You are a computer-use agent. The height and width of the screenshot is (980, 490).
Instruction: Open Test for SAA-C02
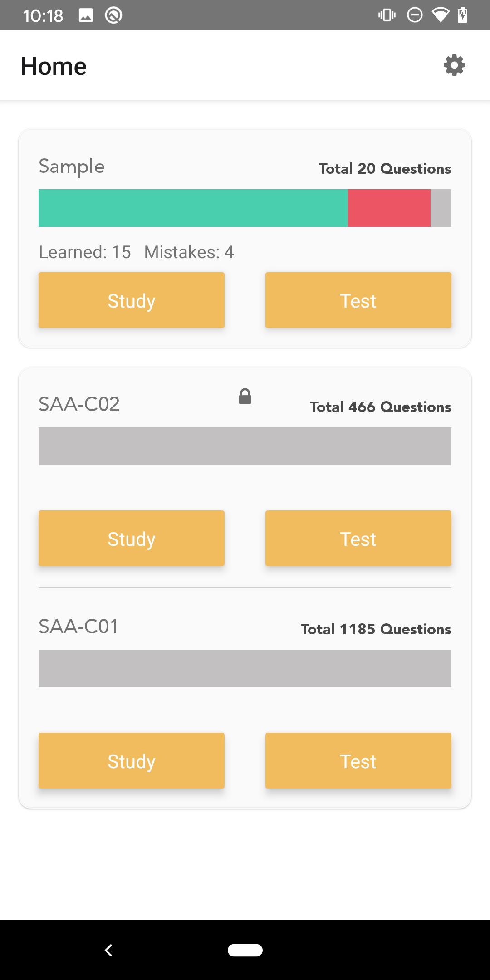358,539
